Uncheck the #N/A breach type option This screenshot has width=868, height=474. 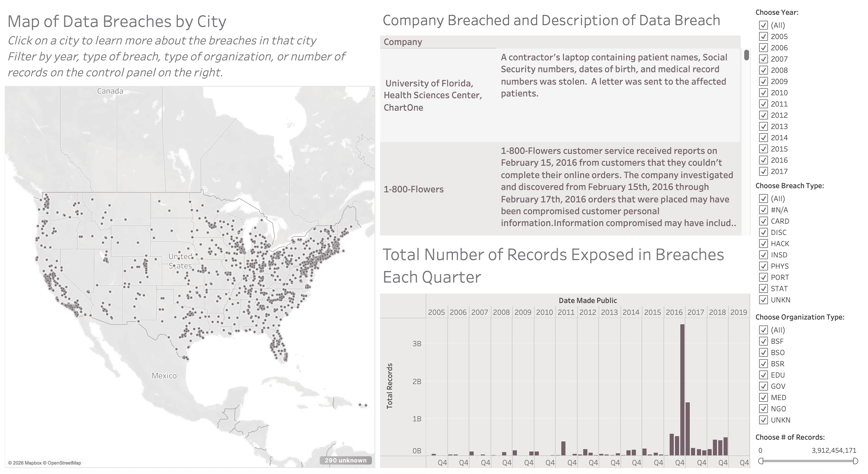[x=763, y=209]
